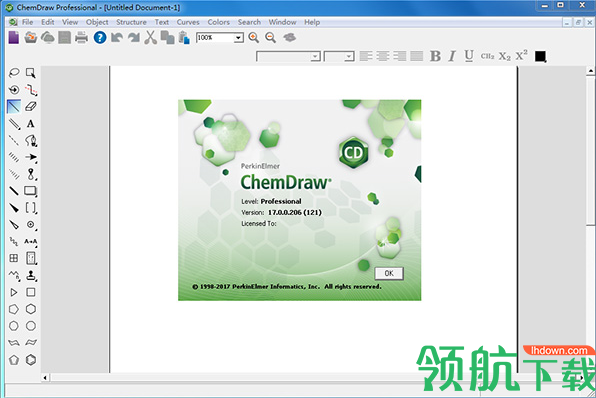Screen dimensions: 596x398
Task: Select the Orbital tool
Action: [x=31, y=174]
